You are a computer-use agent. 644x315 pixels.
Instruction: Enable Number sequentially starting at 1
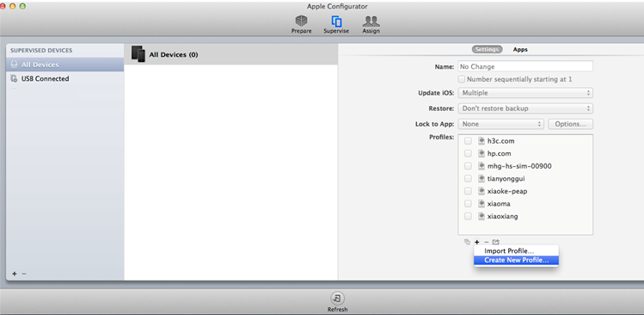[462, 79]
